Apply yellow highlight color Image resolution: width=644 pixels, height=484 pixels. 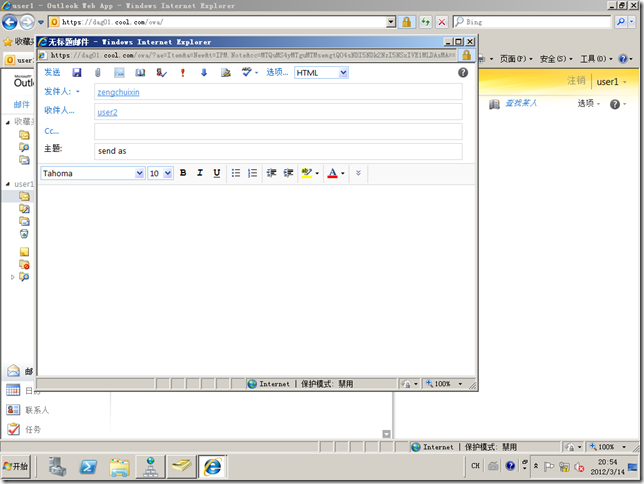[x=306, y=173]
